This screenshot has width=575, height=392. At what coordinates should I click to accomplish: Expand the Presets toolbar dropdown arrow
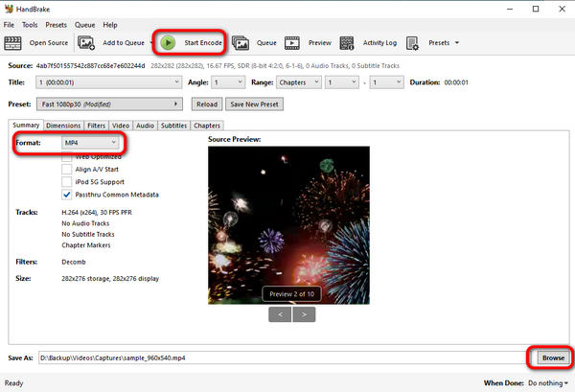point(457,43)
